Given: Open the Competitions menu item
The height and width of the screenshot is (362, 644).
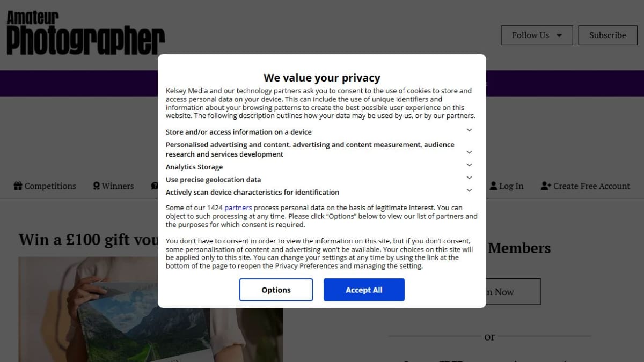Looking at the screenshot, I should click(x=45, y=186).
